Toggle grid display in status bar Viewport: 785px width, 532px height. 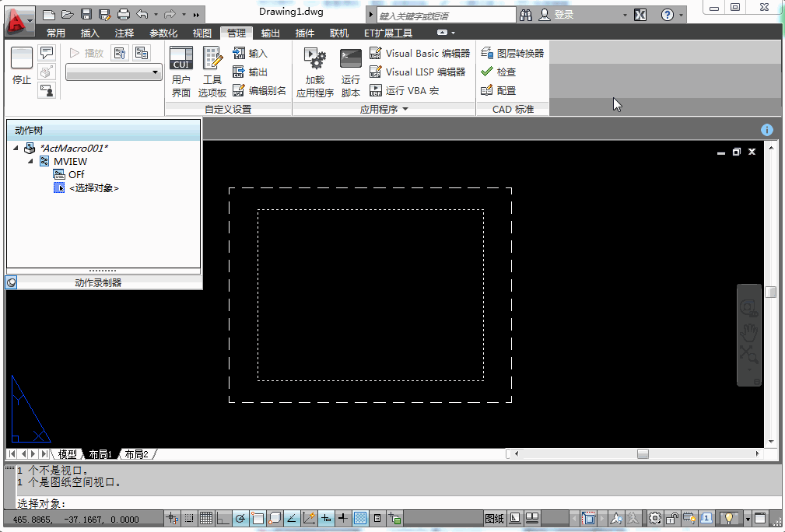tap(205, 519)
